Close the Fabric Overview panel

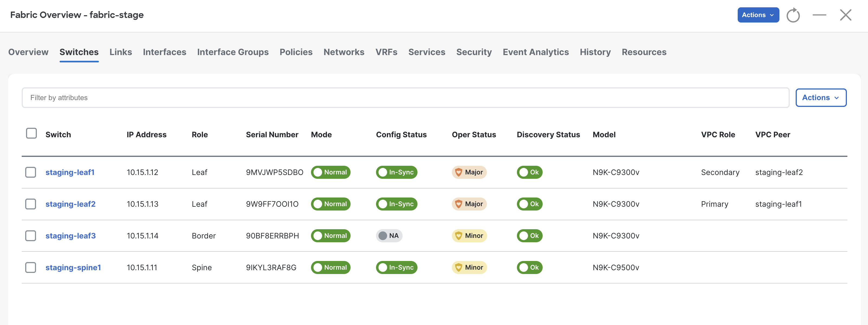click(846, 15)
